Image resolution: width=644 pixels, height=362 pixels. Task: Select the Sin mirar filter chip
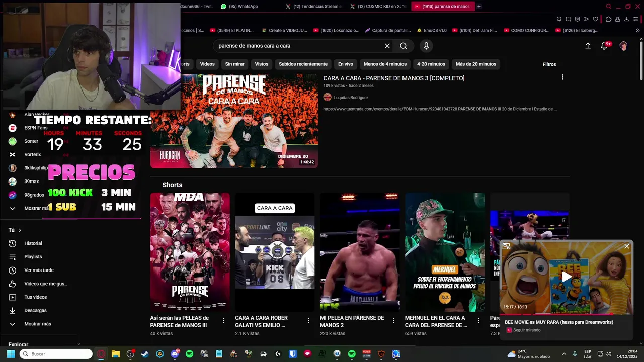234,64
